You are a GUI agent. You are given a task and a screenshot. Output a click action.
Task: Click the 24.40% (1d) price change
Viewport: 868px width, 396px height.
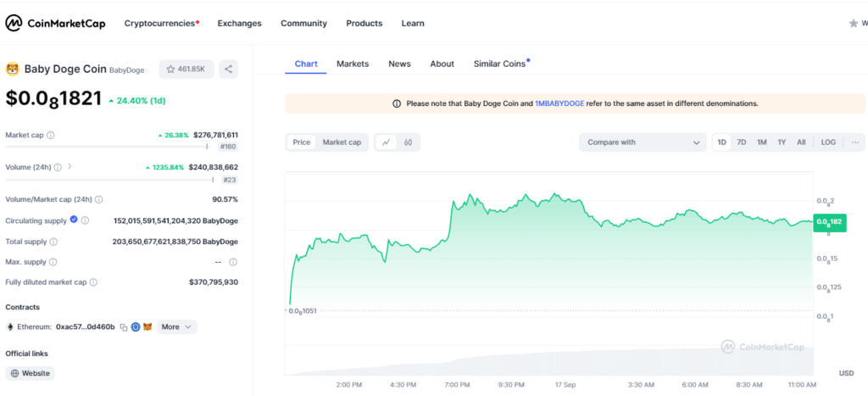(137, 101)
